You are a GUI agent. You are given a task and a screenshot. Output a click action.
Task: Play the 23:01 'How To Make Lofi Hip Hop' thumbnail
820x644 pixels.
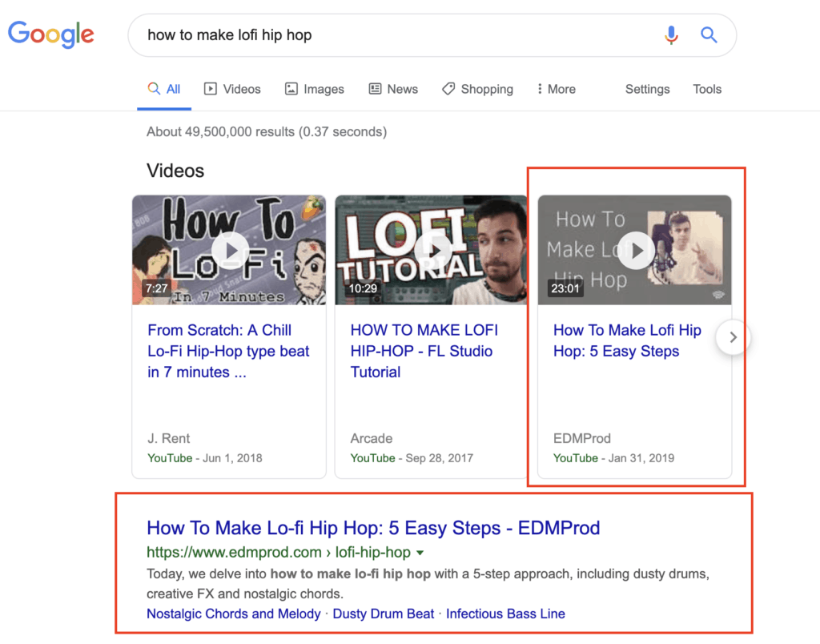(635, 250)
